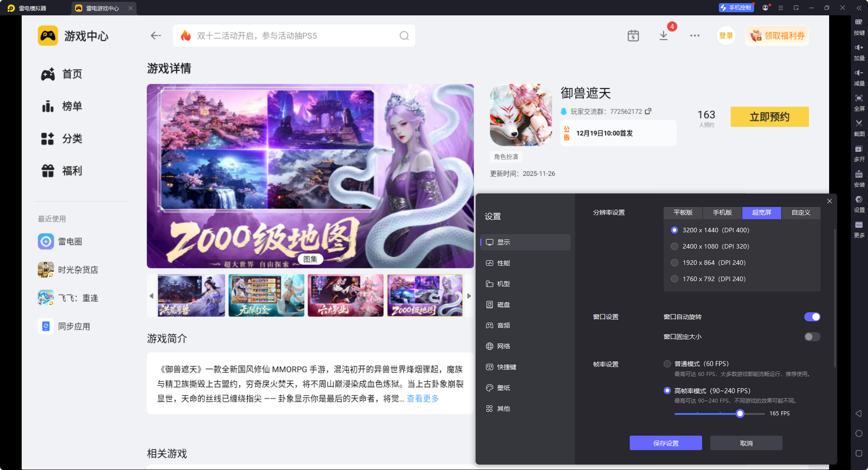Click 立即预约 reserve button
Screen dimensions: 868x470
coord(770,117)
